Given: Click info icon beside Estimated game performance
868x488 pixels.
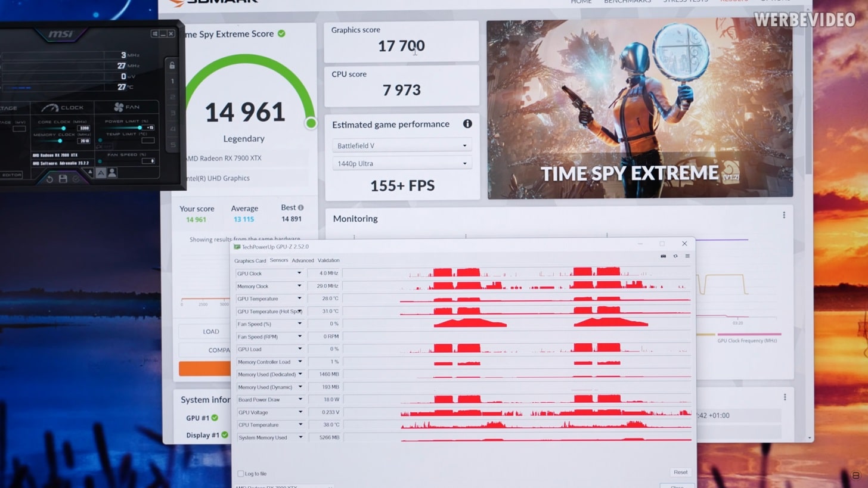Looking at the screenshot, I should [467, 124].
